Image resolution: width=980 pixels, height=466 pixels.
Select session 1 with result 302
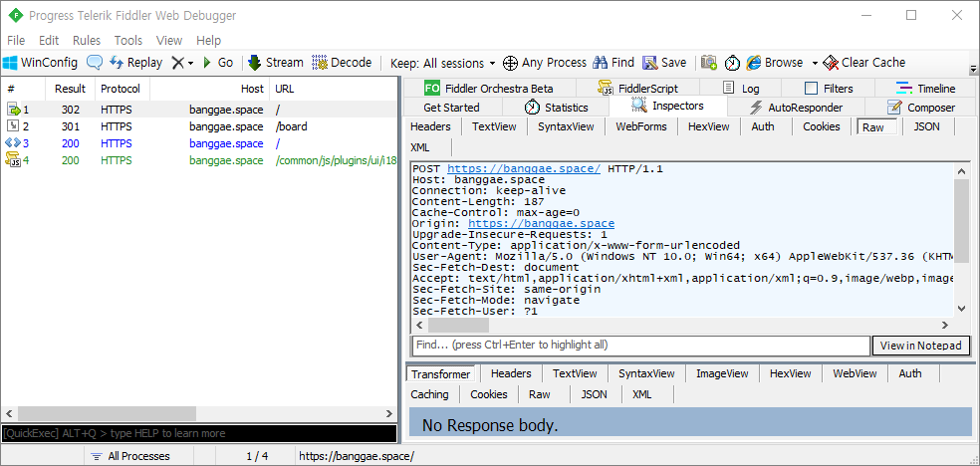[199, 110]
